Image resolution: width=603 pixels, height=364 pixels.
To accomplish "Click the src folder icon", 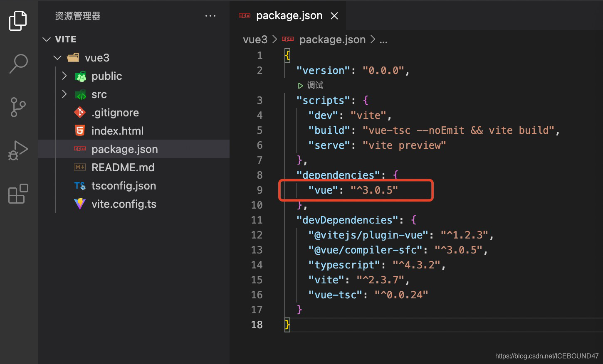I will pos(80,94).
